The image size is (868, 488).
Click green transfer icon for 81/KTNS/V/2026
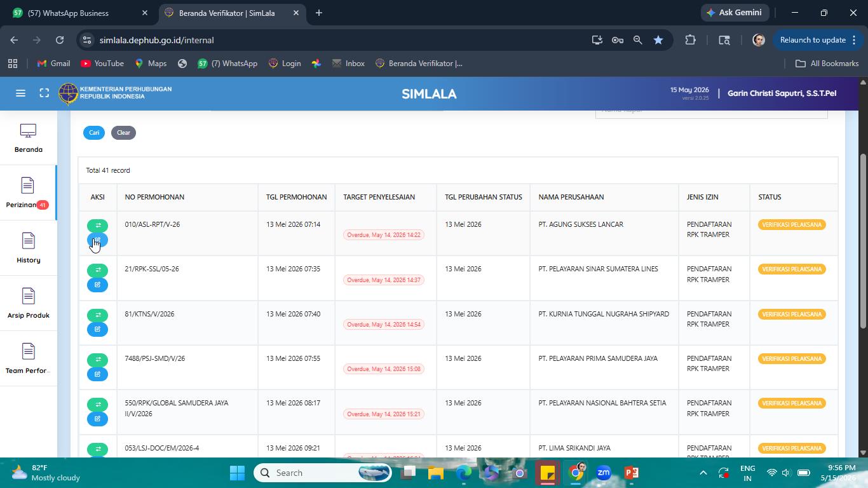point(97,315)
